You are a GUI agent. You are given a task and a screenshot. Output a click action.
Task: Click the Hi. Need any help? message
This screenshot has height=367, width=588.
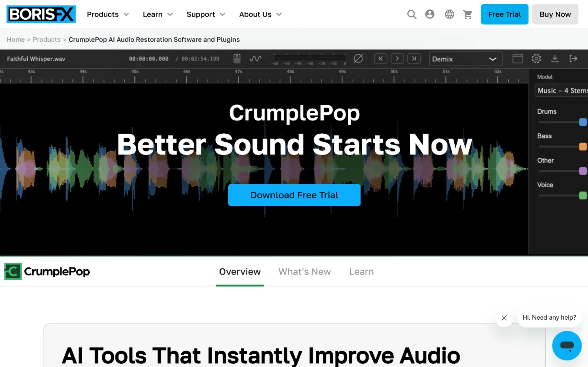pos(549,317)
